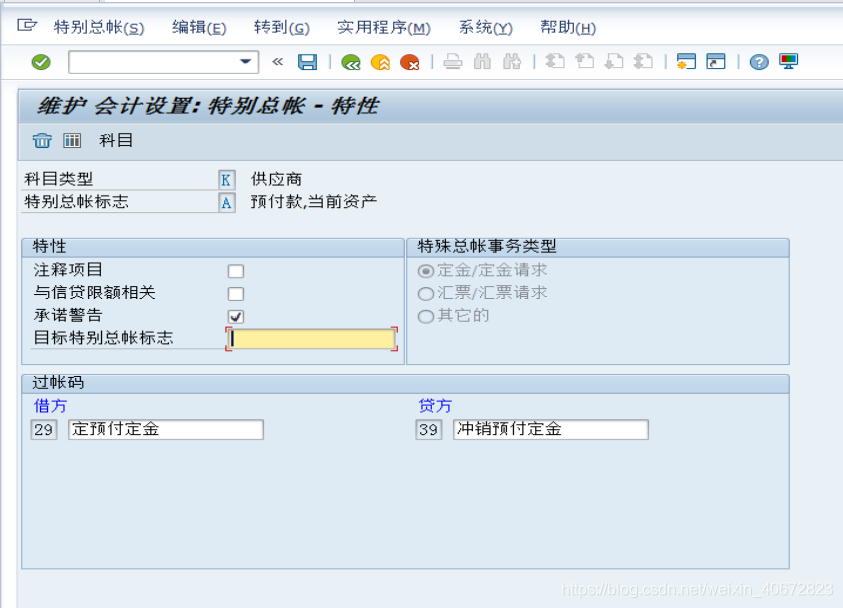Click the Find Next binoculars icon
Image resolution: width=843 pixels, height=608 pixels.
(x=512, y=62)
